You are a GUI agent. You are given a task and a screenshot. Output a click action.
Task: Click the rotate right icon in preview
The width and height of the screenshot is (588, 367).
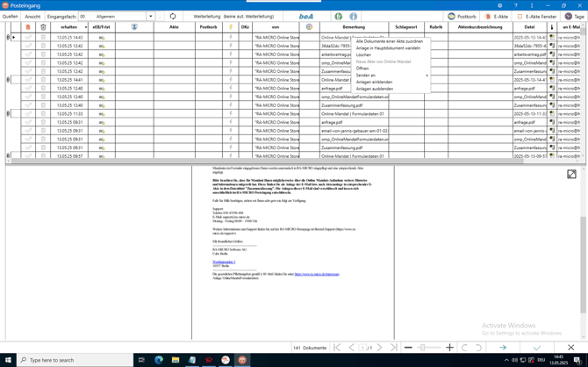(478, 348)
